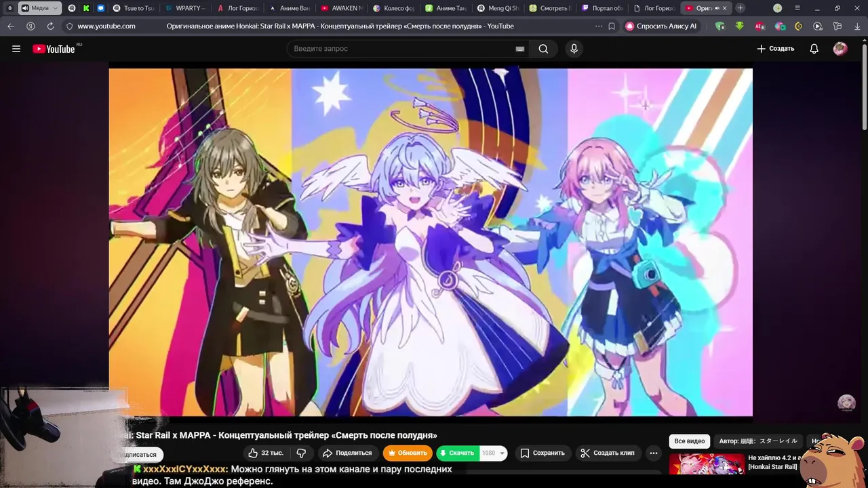Click the Поделиться share button
This screenshot has height=488, width=868.
[347, 453]
